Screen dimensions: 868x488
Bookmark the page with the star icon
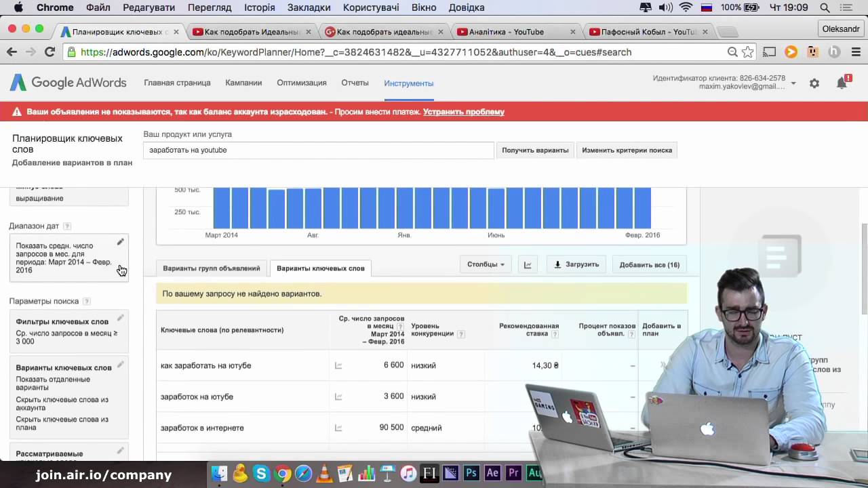click(x=747, y=52)
